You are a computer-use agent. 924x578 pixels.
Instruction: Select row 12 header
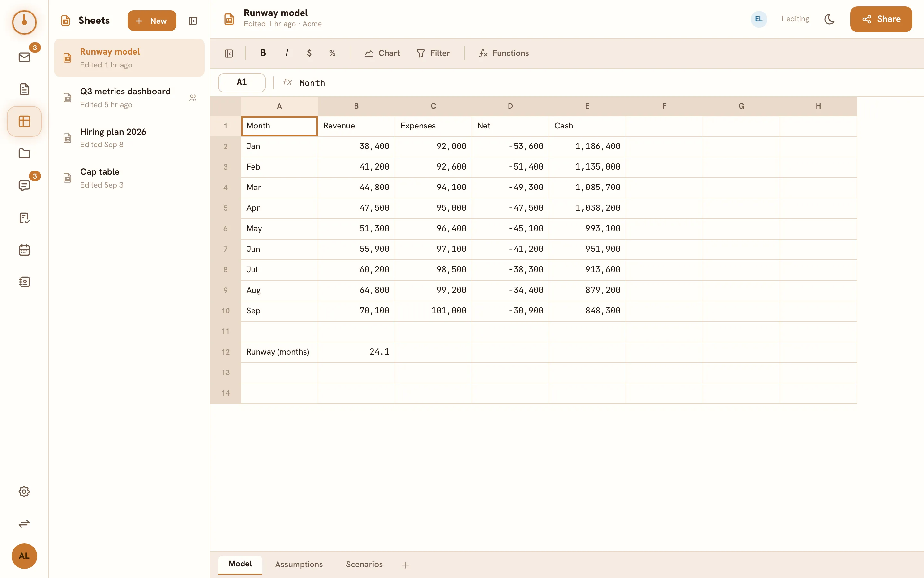pyautogui.click(x=226, y=352)
